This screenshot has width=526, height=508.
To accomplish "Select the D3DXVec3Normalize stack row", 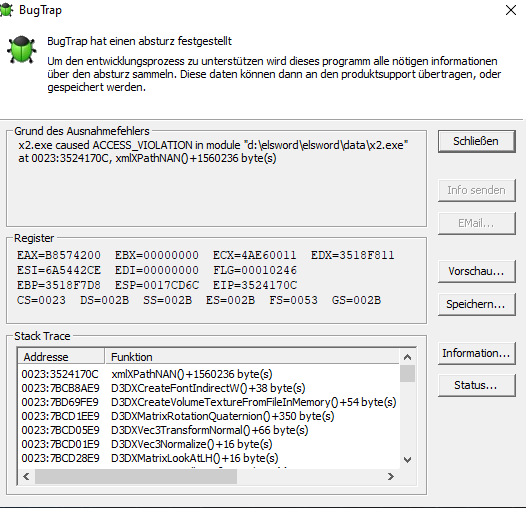I will point(209,444).
